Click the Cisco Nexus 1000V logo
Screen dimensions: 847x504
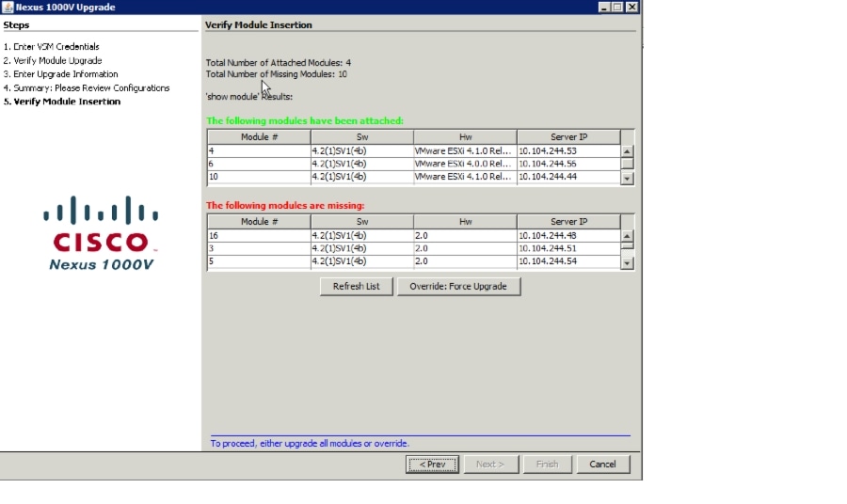pos(101,233)
